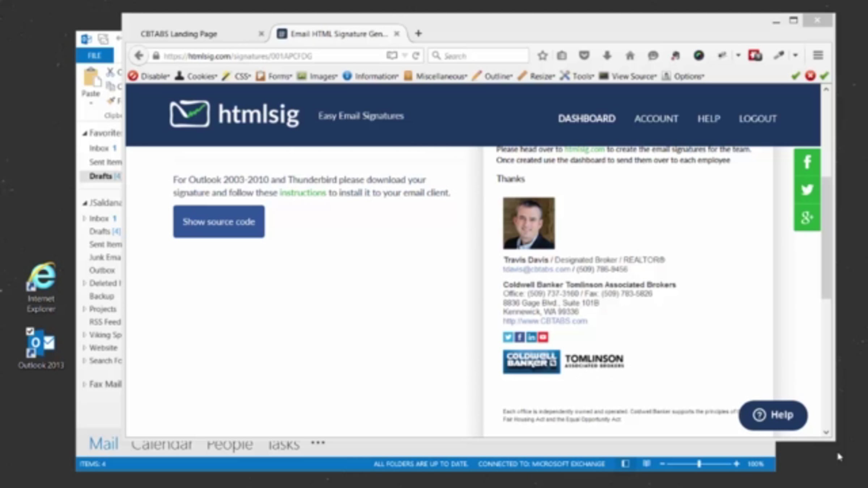Share via green Facebook side button
Viewport: 868px width, 488px height.
pos(807,162)
